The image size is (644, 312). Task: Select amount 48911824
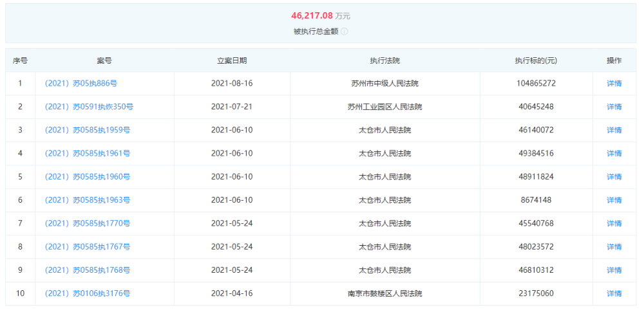(536, 177)
